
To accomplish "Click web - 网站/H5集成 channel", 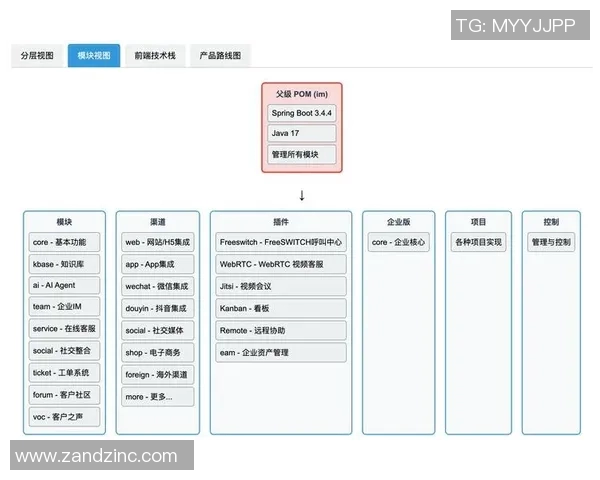I will tap(158, 242).
